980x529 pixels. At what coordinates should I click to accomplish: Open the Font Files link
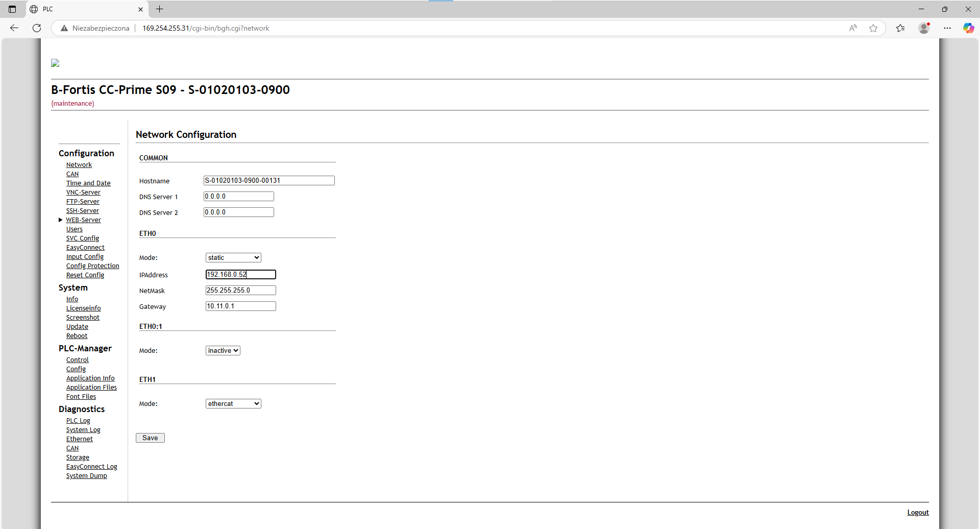point(81,397)
